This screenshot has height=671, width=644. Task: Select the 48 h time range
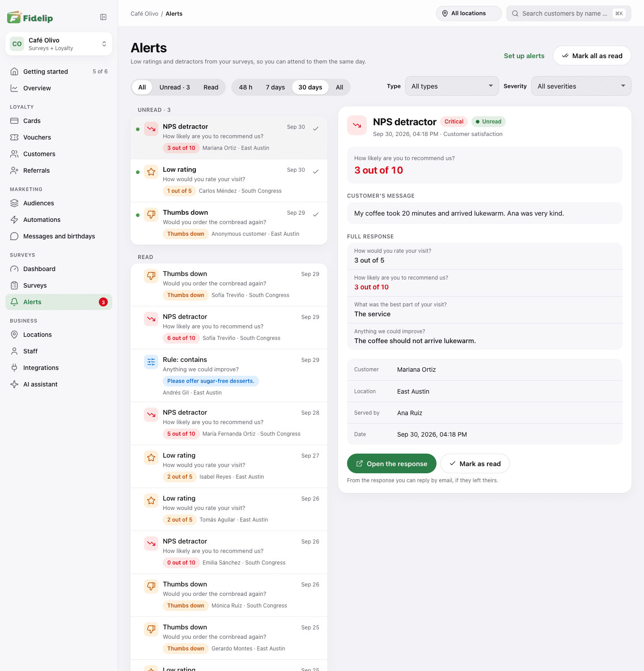(x=246, y=87)
